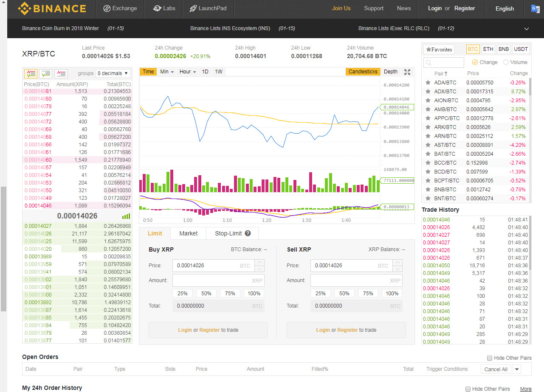Viewport: 544px width, 392px height.
Task: Click Login in the top navigation
Action: tap(435, 8)
